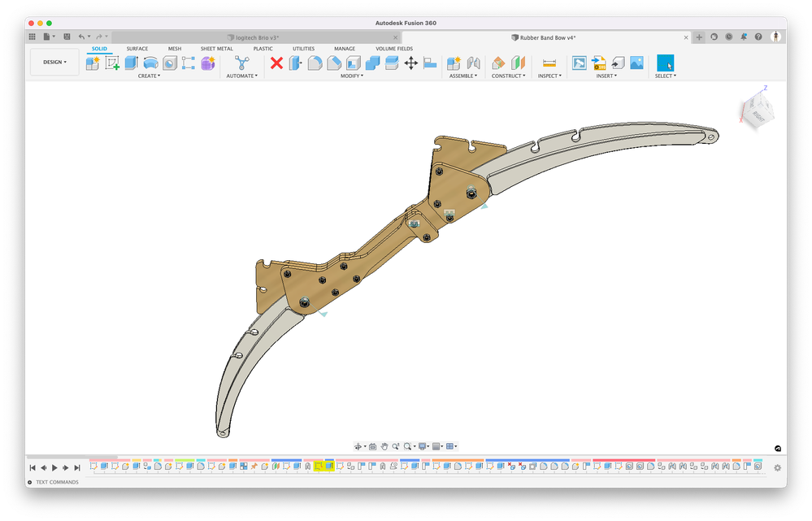The width and height of the screenshot is (812, 521).
Task: Click the Save icon
Action: (67, 37)
